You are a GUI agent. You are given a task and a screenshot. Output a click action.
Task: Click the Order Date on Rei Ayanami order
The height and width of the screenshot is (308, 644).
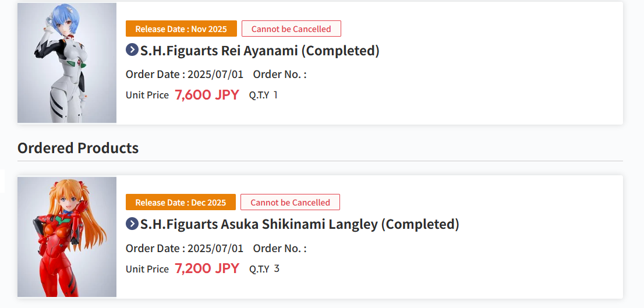(x=185, y=75)
